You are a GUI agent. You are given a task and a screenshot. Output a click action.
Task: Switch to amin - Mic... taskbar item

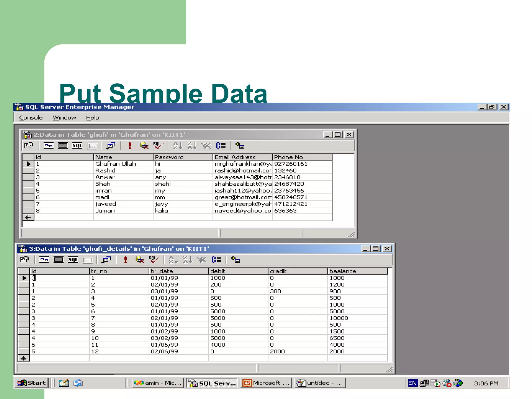(x=158, y=383)
